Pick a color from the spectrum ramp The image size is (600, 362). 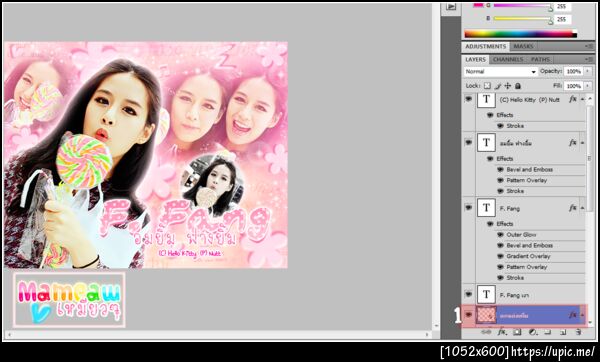pyautogui.click(x=520, y=34)
